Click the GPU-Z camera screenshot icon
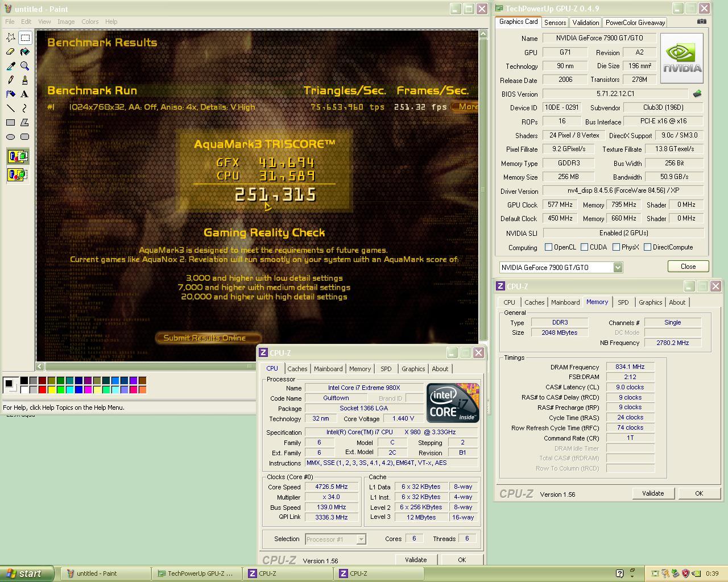Image resolution: width=728 pixels, height=582 pixels. coord(702,22)
